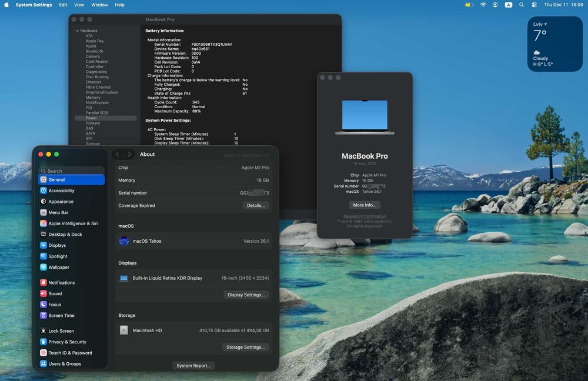Select Apple Pay in System Information sidebar
The image size is (588, 381).
95,41
